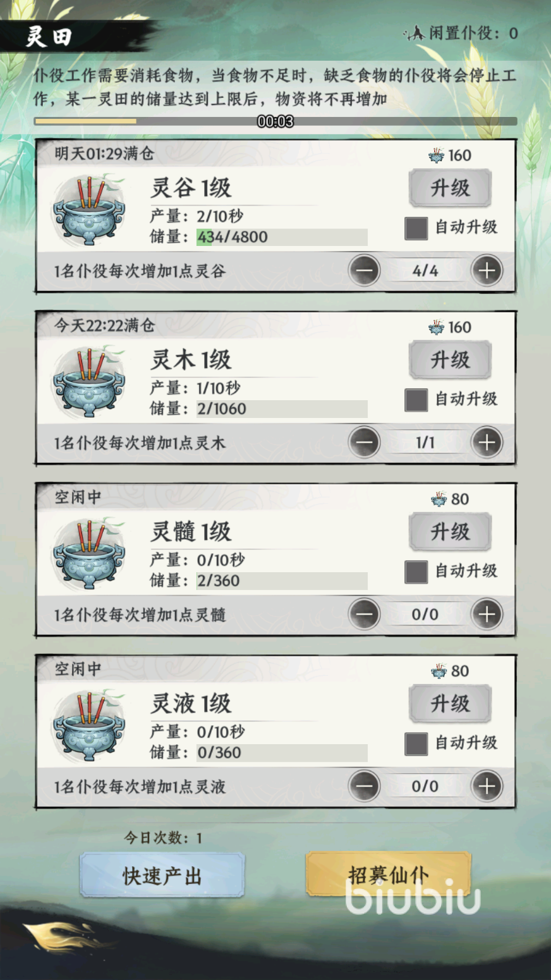Toggle 自动升级 checkbox for 灵液
551x980 pixels.
(x=416, y=744)
